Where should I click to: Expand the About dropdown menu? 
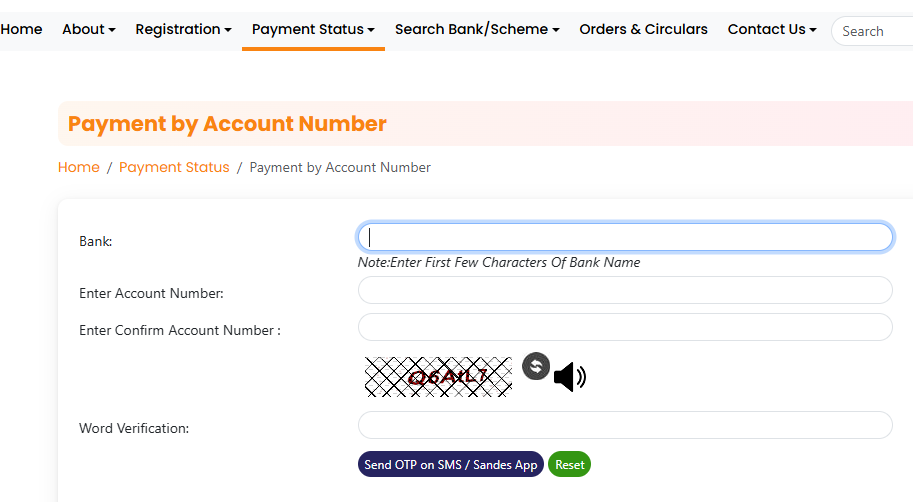pos(88,30)
